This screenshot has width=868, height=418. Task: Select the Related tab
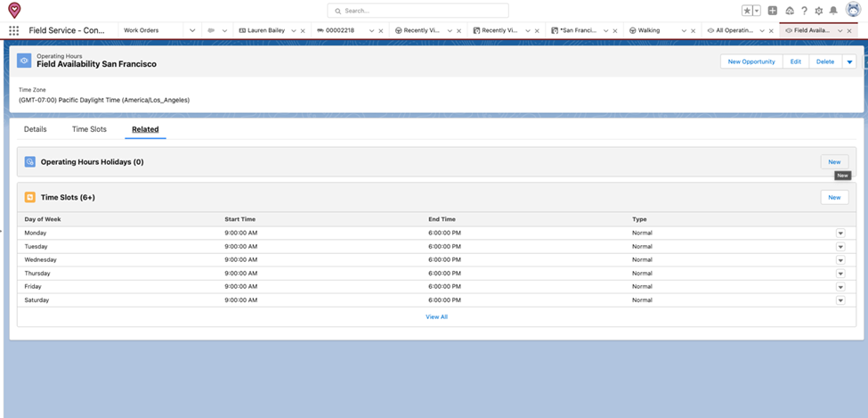145,130
